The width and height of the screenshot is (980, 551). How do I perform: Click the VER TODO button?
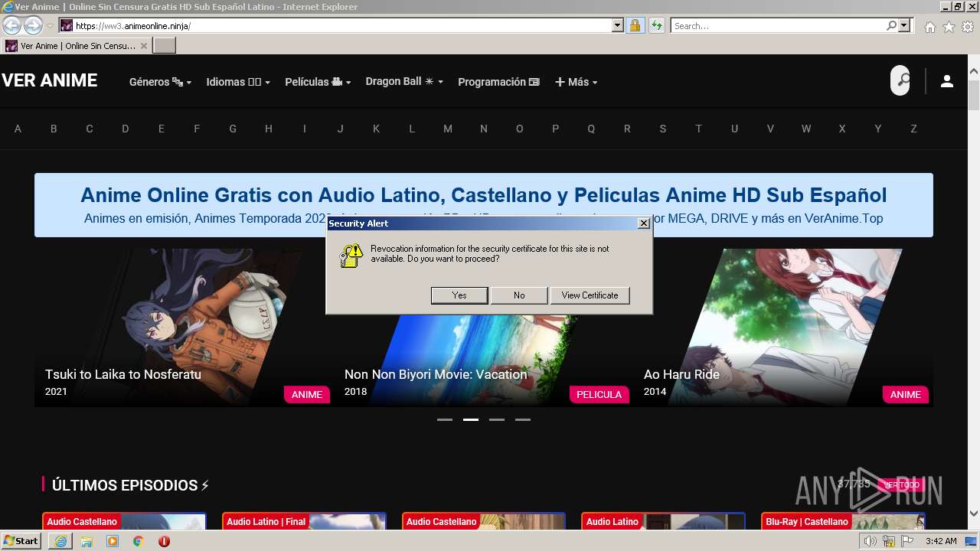click(x=901, y=484)
